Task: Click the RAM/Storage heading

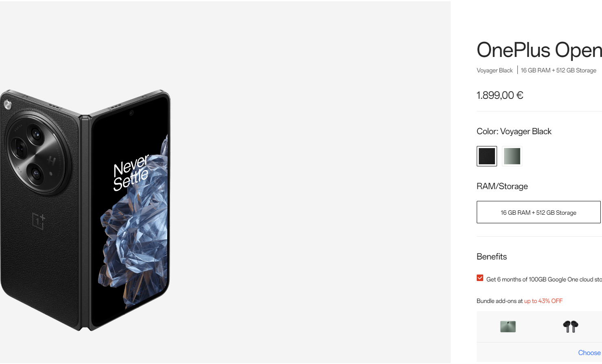Action: pyautogui.click(x=502, y=186)
